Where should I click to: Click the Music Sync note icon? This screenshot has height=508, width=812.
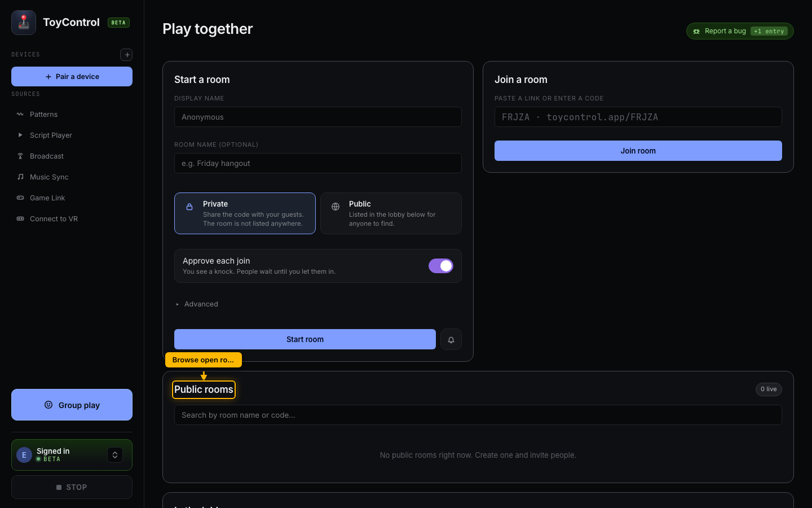(20, 177)
